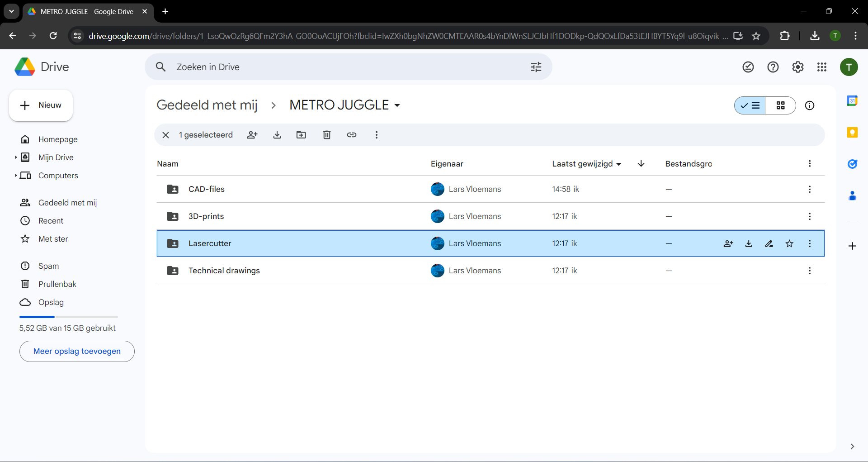Open METRO JUGGLE folder dropdown
The image size is (868, 462).
(x=345, y=105)
